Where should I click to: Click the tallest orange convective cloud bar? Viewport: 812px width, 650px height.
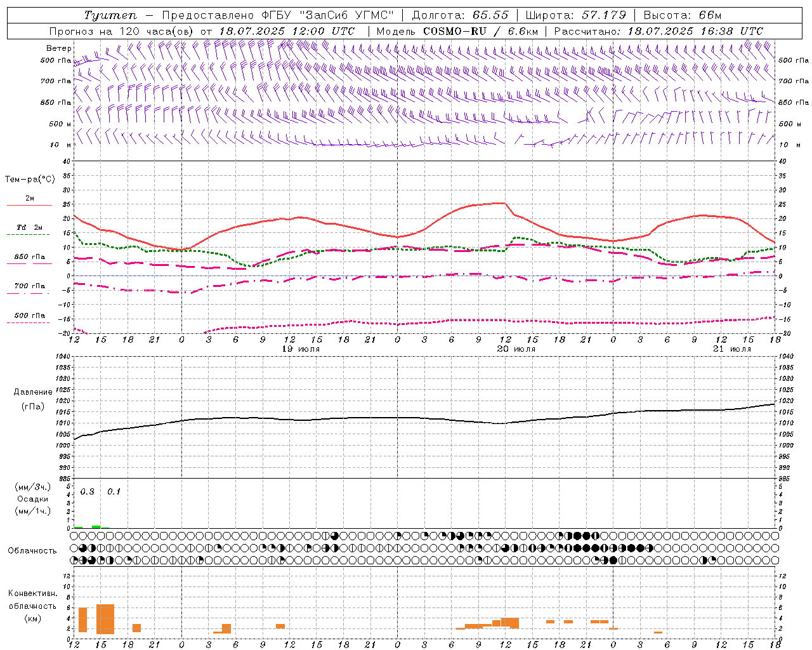pyautogui.click(x=105, y=619)
